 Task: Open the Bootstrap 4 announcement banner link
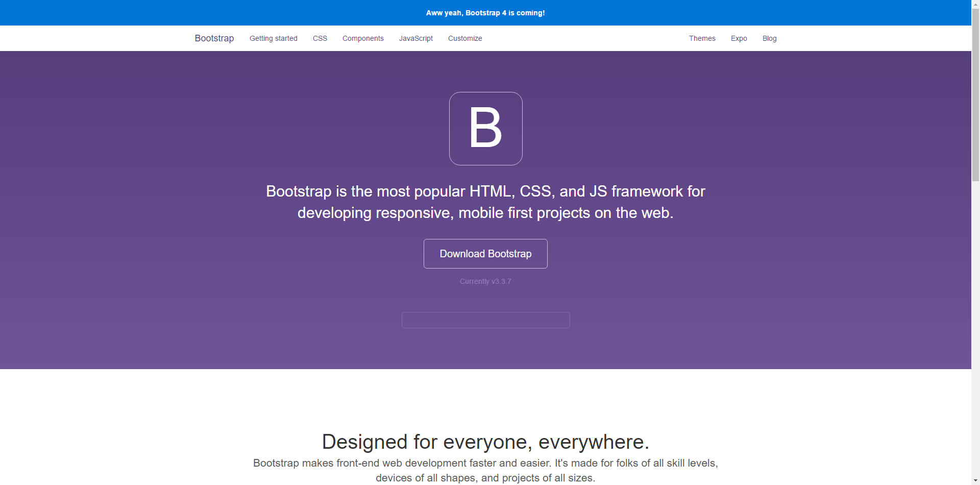pyautogui.click(x=485, y=13)
